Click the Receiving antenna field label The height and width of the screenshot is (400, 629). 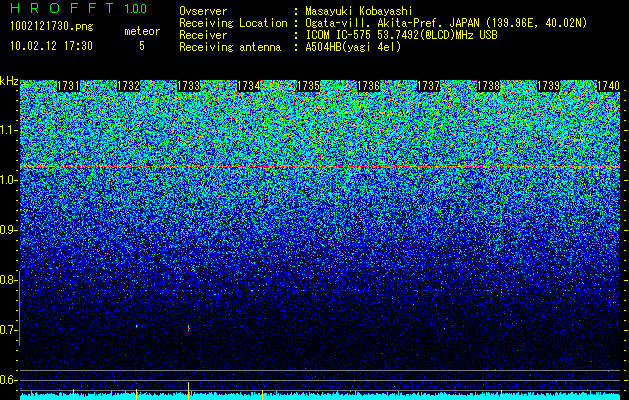click(x=230, y=47)
